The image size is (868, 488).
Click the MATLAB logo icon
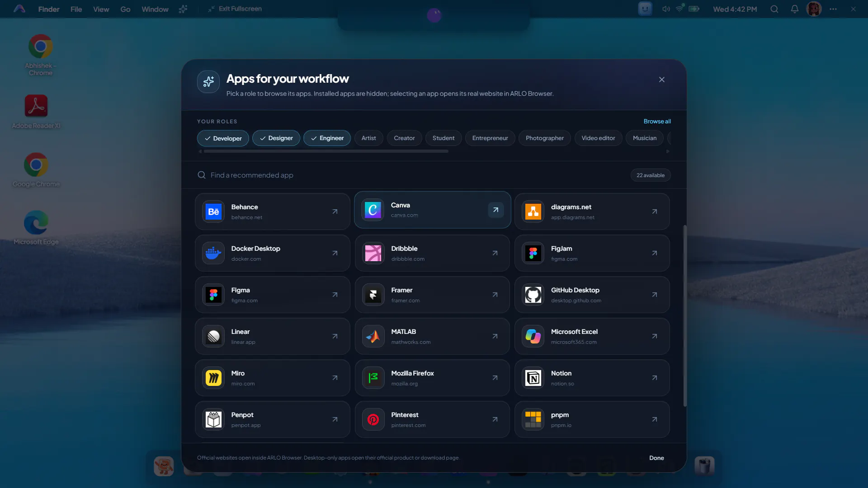point(373,336)
